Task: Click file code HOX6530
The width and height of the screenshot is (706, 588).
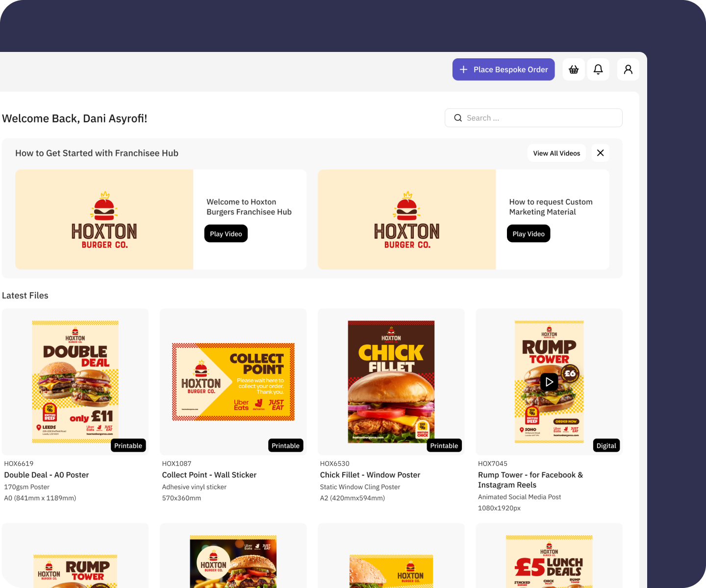Action: (335, 464)
